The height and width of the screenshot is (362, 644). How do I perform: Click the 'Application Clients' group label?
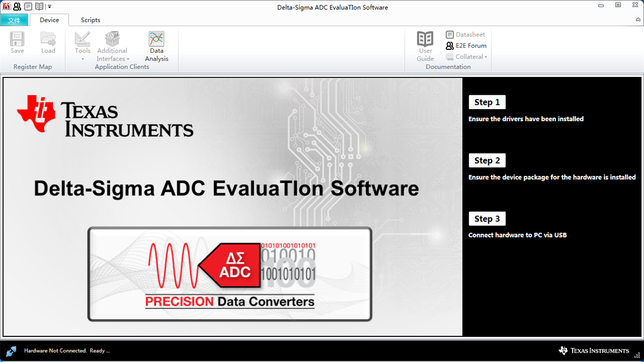(x=122, y=67)
